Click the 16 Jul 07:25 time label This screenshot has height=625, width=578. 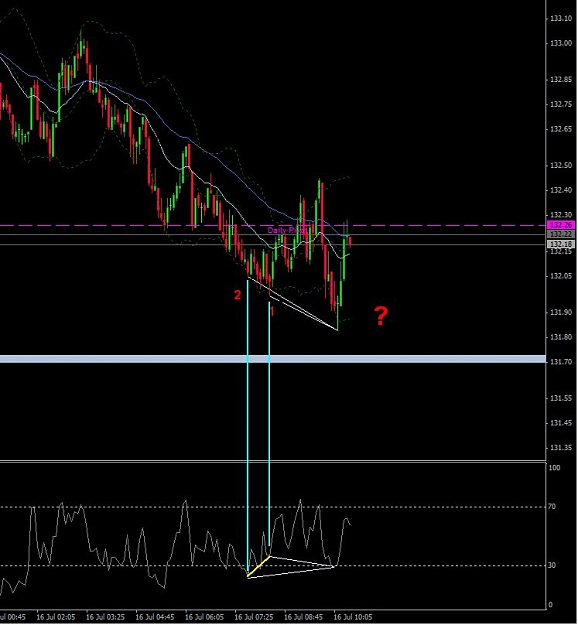[254, 617]
